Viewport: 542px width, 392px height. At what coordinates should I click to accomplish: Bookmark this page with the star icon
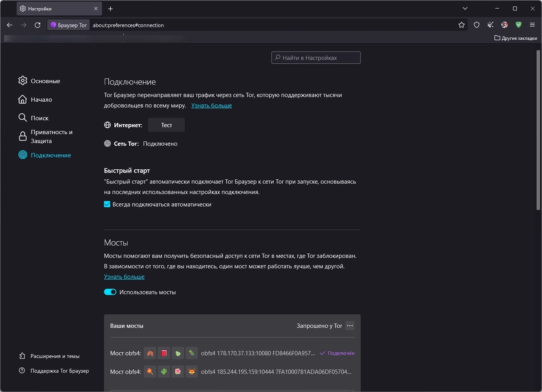click(462, 25)
